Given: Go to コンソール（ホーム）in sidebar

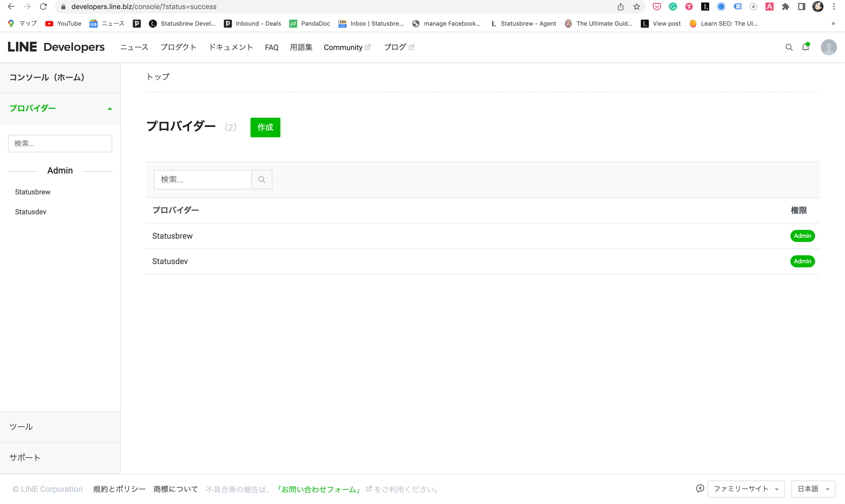Looking at the screenshot, I should [x=60, y=77].
